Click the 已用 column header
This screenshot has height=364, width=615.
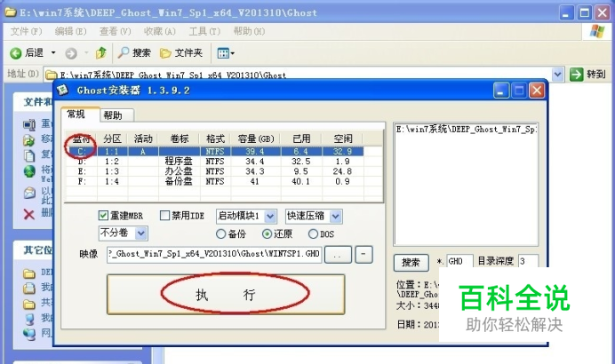301,138
